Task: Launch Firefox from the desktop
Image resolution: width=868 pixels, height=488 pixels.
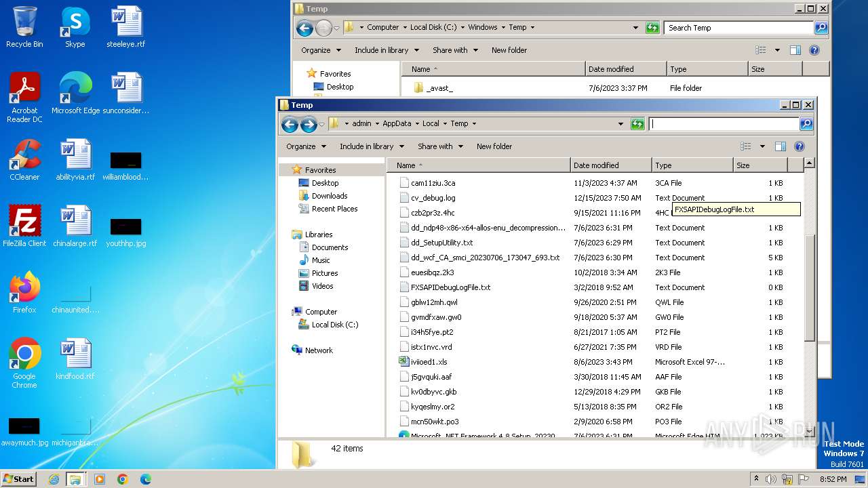Action: click(x=24, y=293)
